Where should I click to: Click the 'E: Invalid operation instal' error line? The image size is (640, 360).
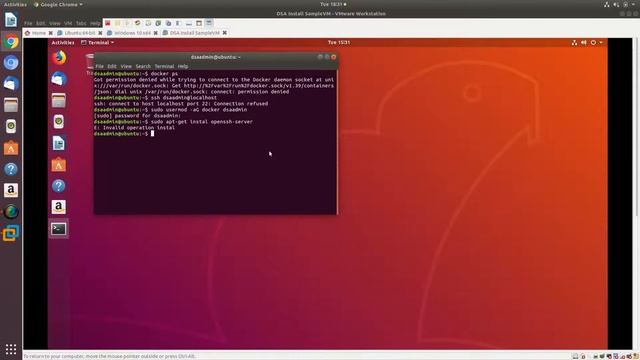coord(134,128)
